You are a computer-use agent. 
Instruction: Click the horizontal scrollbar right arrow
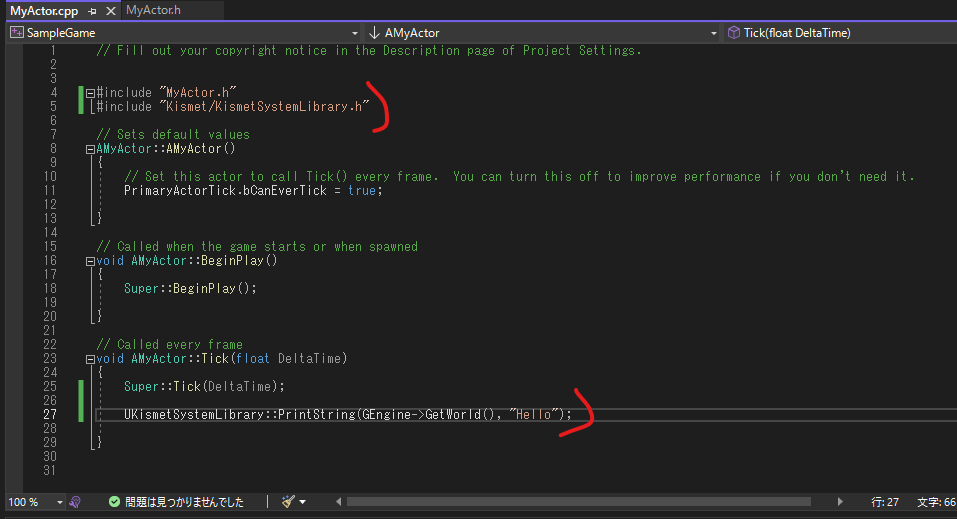[840, 502]
